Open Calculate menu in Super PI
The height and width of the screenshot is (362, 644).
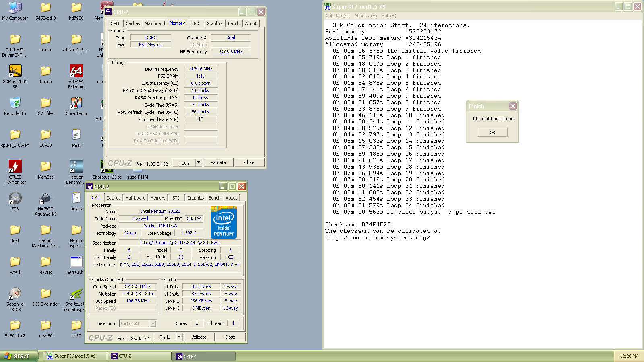coord(338,16)
